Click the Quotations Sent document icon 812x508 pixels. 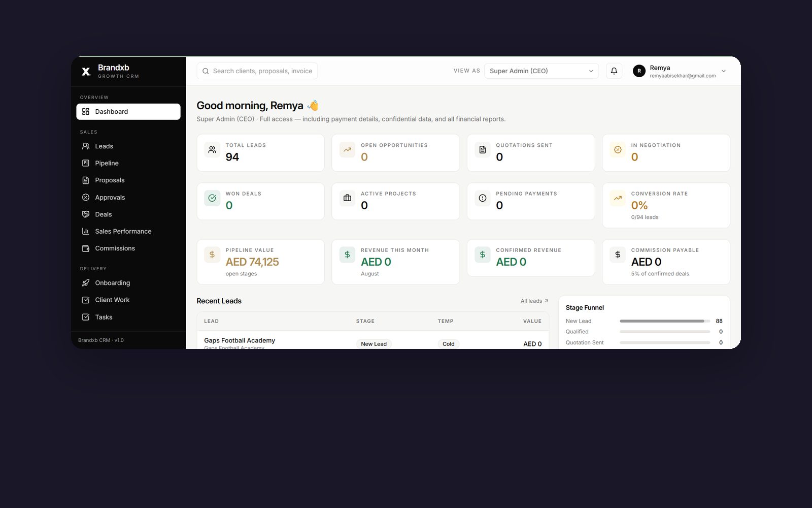pos(483,150)
